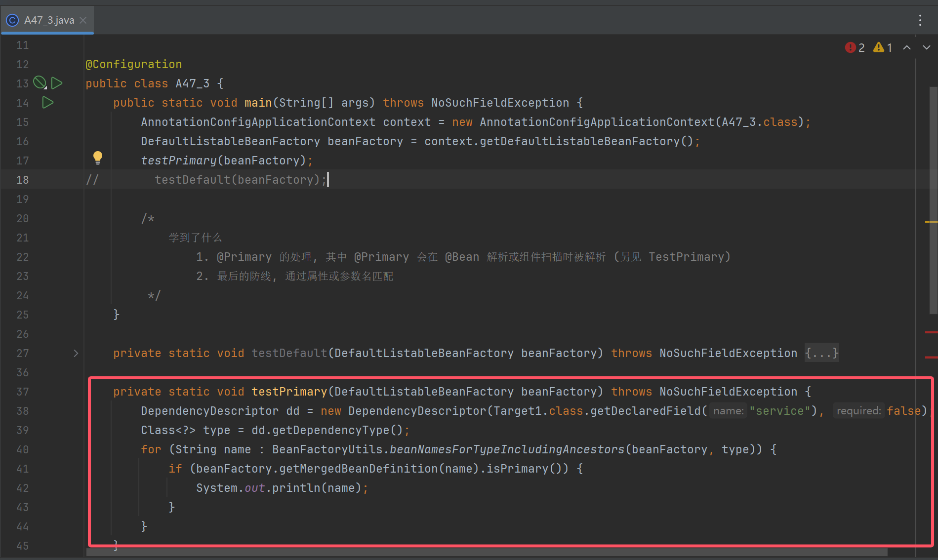Image resolution: width=938 pixels, height=560 pixels.
Task: Open the editor tabs options menu
Action: pos(920,20)
